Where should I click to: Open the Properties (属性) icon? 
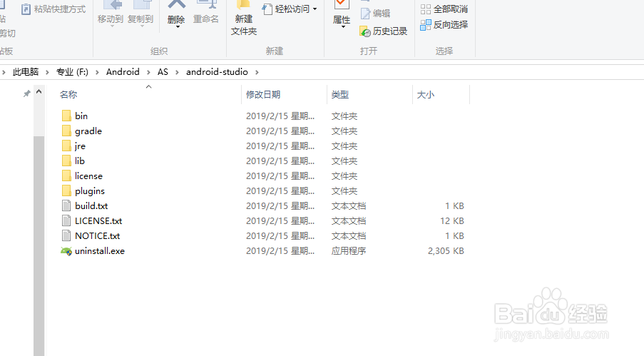341,5
